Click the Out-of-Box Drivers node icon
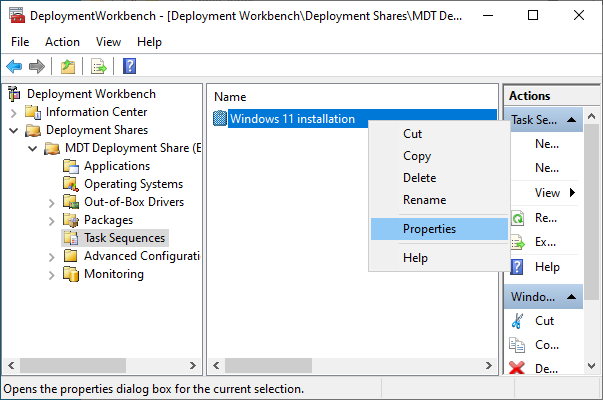 pyautogui.click(x=71, y=202)
